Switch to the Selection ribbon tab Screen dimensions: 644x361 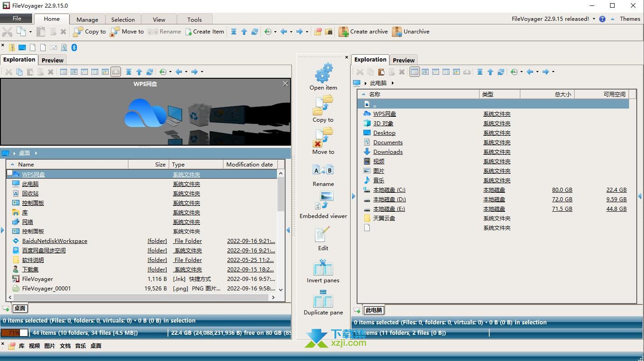(123, 19)
